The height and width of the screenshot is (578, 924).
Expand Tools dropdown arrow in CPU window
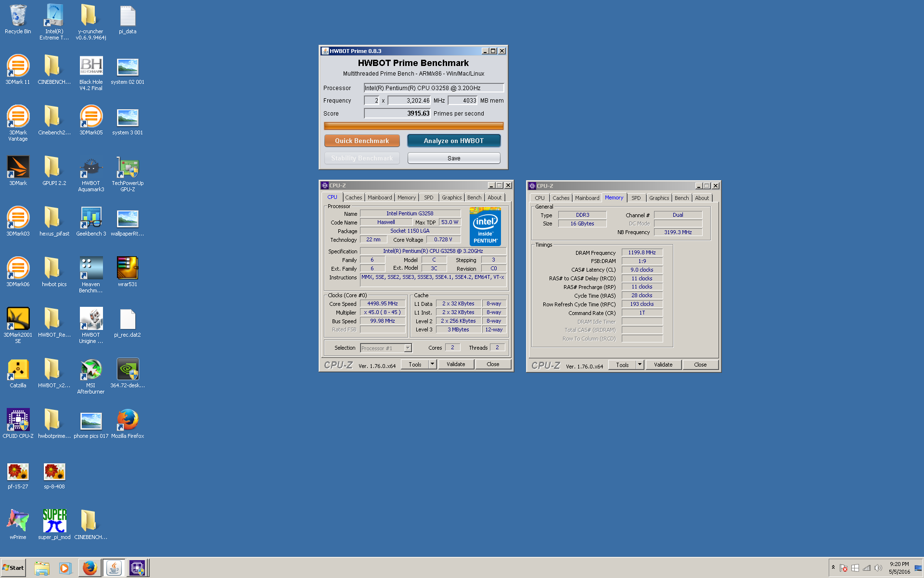tap(432, 364)
